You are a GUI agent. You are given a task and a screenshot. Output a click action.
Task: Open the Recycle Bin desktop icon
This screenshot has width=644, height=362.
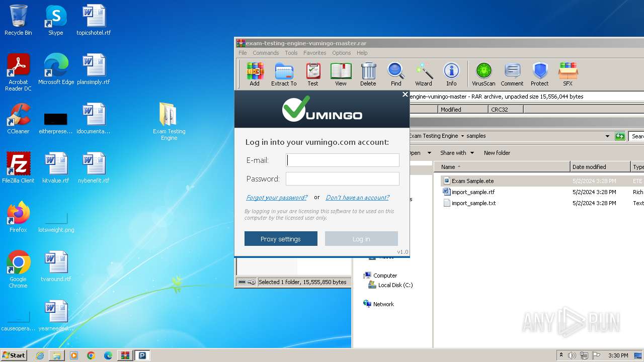tap(18, 20)
